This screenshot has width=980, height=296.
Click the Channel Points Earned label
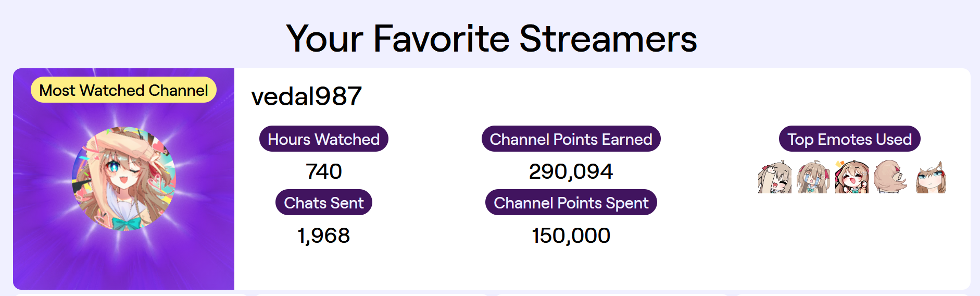click(571, 139)
